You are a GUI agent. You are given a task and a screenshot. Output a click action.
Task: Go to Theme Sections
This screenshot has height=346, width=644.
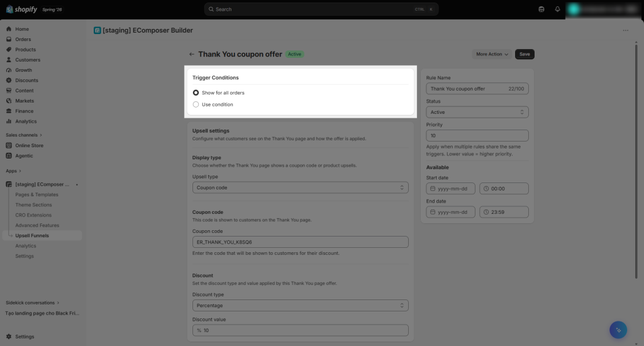point(34,205)
